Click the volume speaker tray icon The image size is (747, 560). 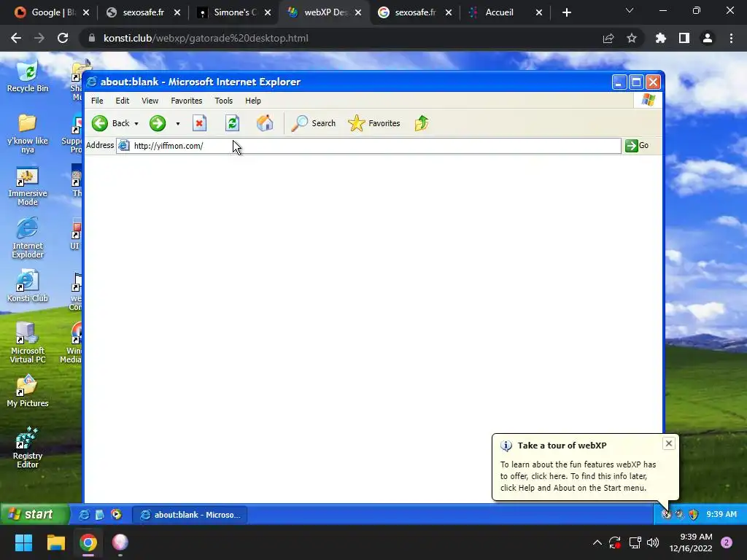pos(653,542)
